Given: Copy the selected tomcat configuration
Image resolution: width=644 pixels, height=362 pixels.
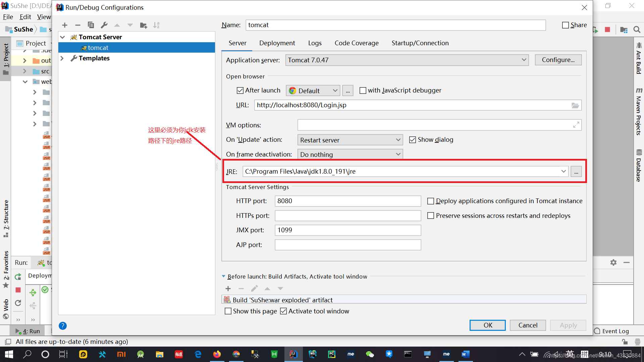Looking at the screenshot, I should coord(91,25).
